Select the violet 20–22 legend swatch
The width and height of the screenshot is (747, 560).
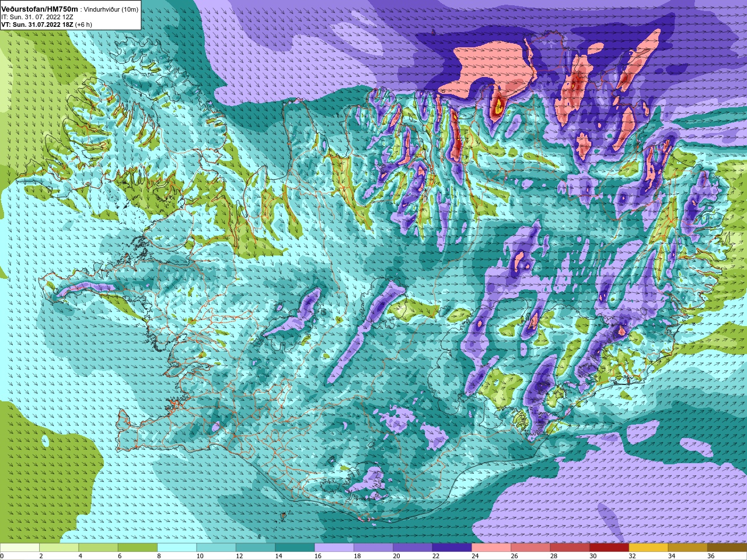click(412, 548)
